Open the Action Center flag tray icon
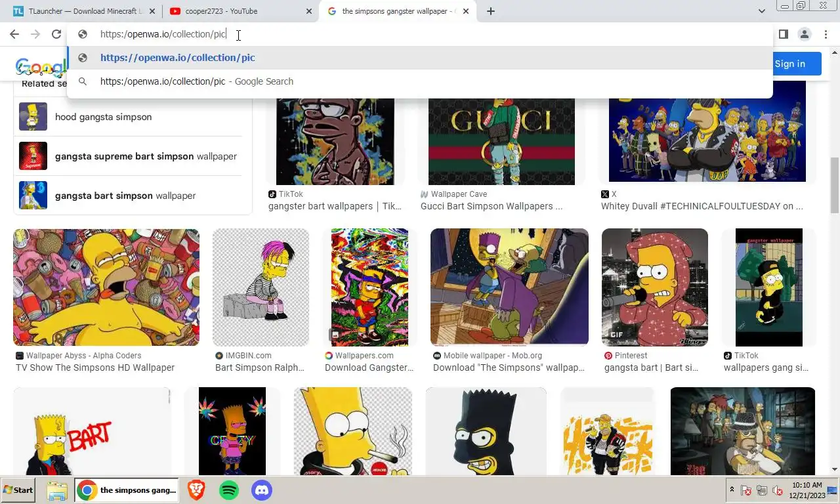 pyautogui.click(x=746, y=490)
